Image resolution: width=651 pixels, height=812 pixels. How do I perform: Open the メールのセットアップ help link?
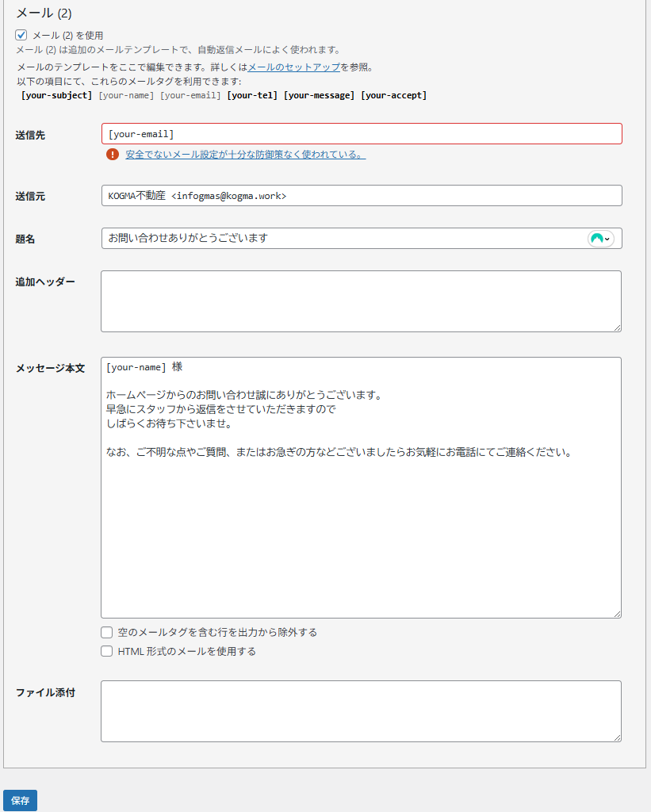[293, 67]
